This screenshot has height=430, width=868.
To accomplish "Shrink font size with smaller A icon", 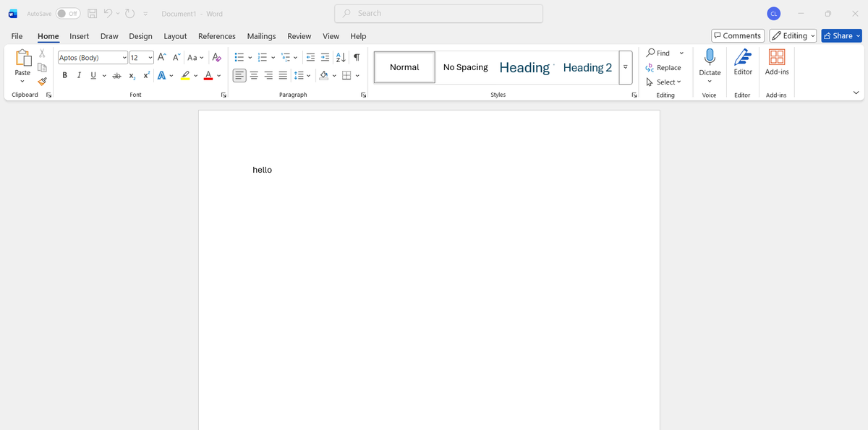I will pos(176,57).
